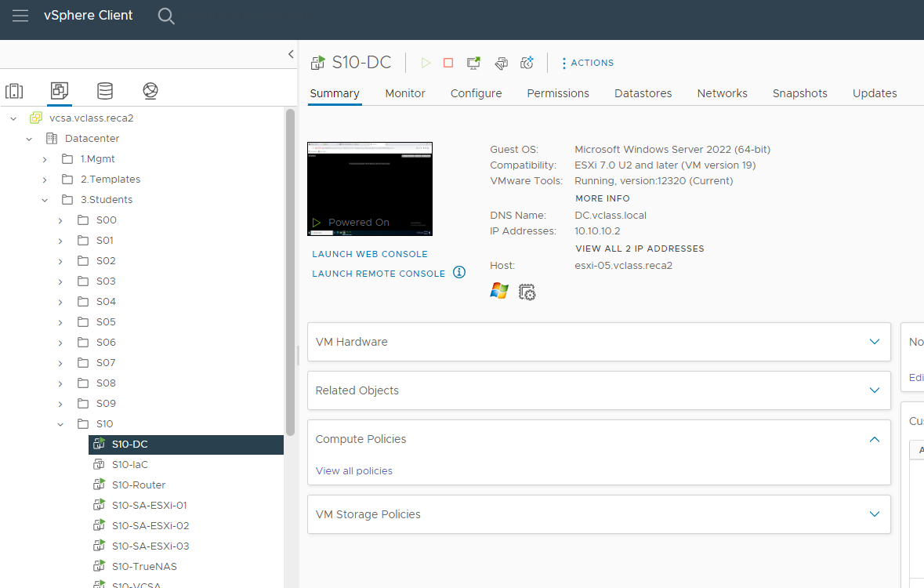Expand the 2.Templates folder
The image size is (924, 588).
pos(45,180)
